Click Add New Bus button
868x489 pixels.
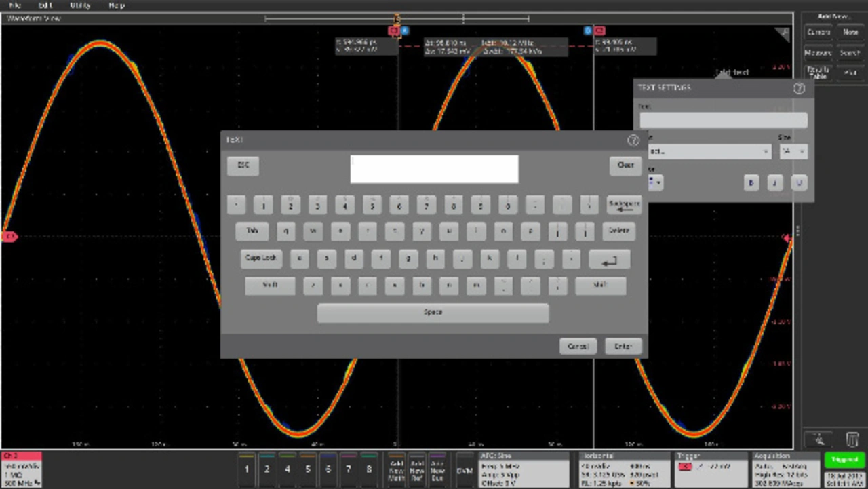(x=437, y=468)
